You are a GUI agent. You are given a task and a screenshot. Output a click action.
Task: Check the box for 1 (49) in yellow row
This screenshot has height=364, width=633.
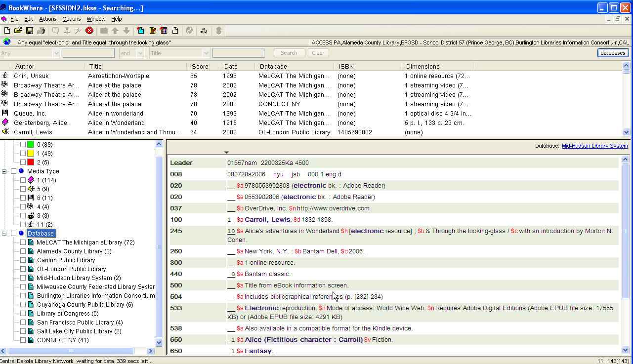(23, 153)
